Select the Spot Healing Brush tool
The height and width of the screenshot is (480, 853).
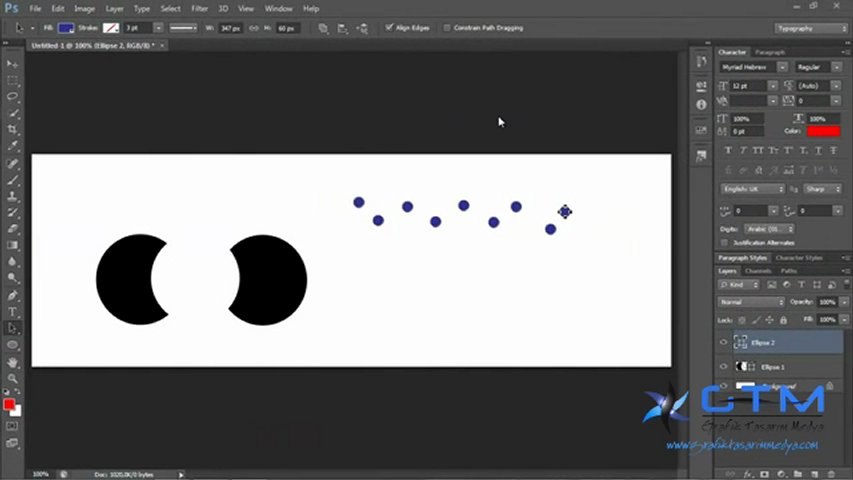pos(12,164)
